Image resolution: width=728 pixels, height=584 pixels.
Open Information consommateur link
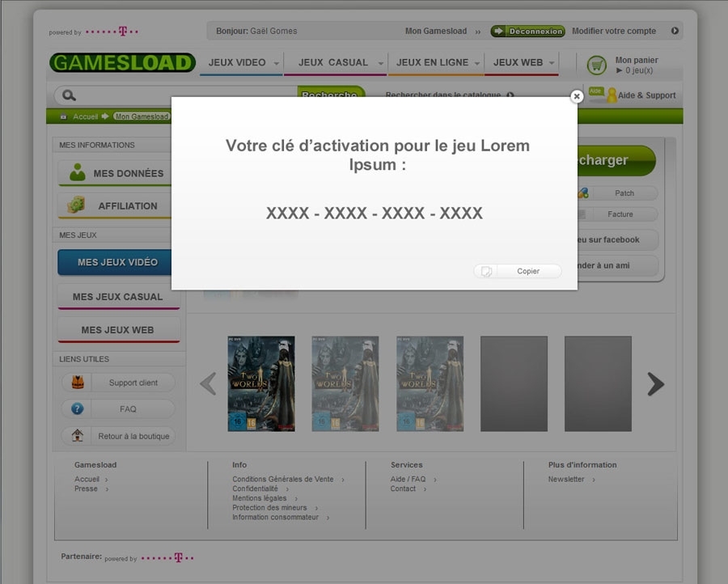click(x=275, y=517)
